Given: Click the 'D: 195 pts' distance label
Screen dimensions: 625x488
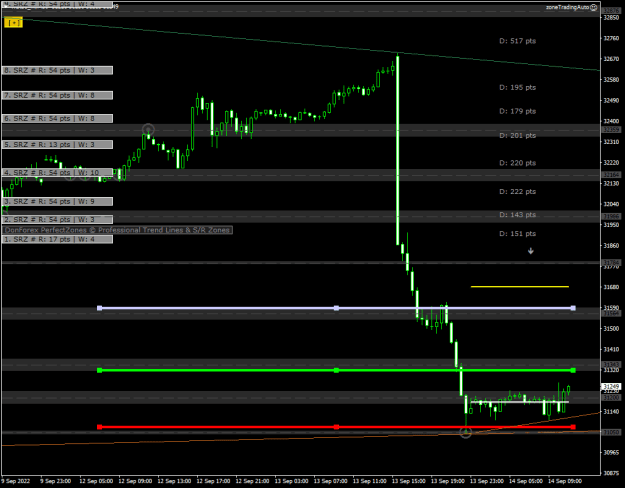Looking at the screenshot, I should (x=517, y=87).
